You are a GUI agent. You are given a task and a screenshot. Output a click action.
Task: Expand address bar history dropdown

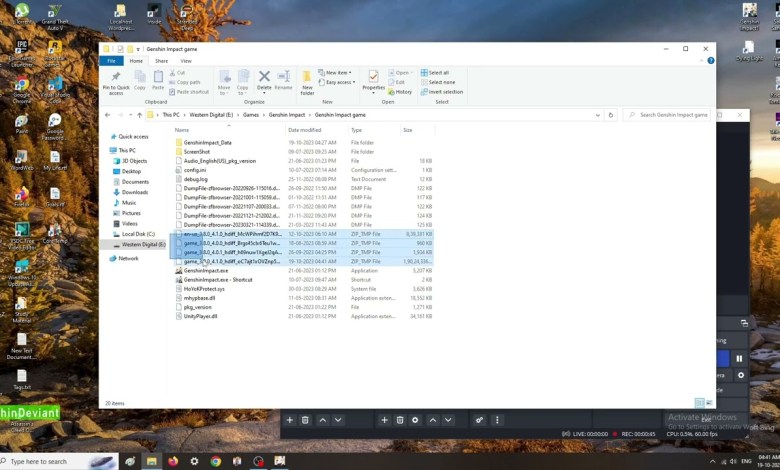click(597, 115)
